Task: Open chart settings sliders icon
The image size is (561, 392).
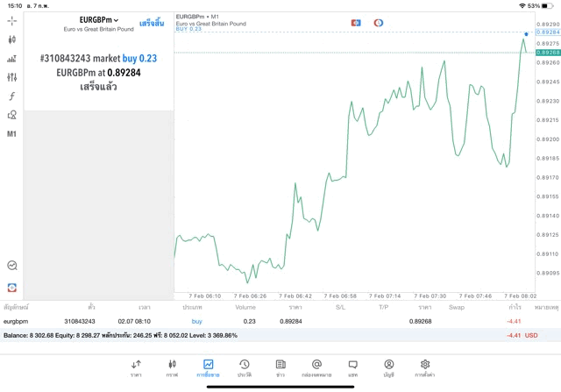Action: pos(11,77)
